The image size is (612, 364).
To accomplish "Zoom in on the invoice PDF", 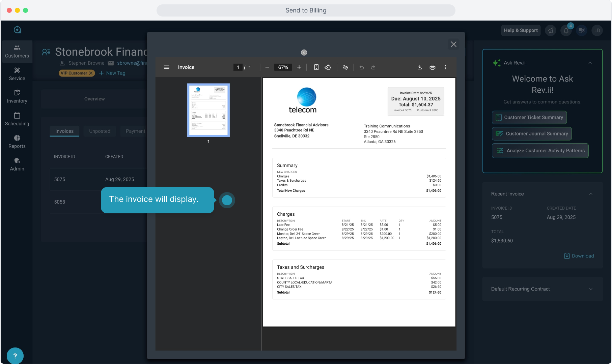I will point(299,67).
